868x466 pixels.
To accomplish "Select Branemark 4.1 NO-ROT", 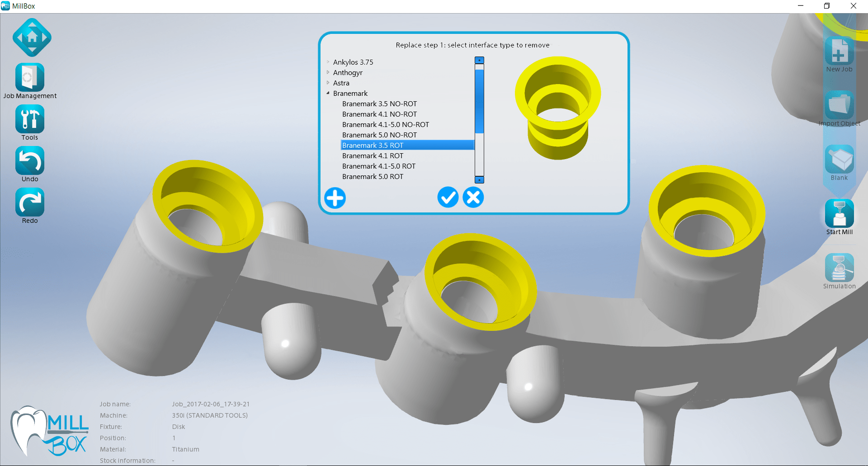I will coord(379,114).
